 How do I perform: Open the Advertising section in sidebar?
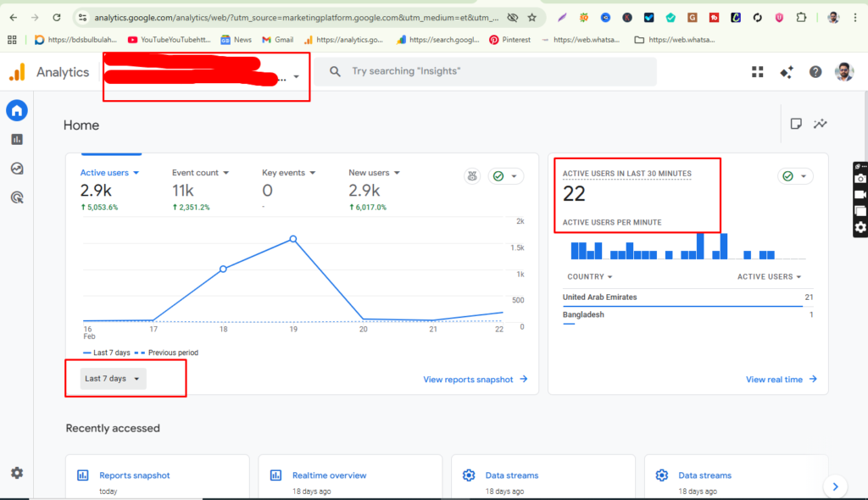[17, 197]
